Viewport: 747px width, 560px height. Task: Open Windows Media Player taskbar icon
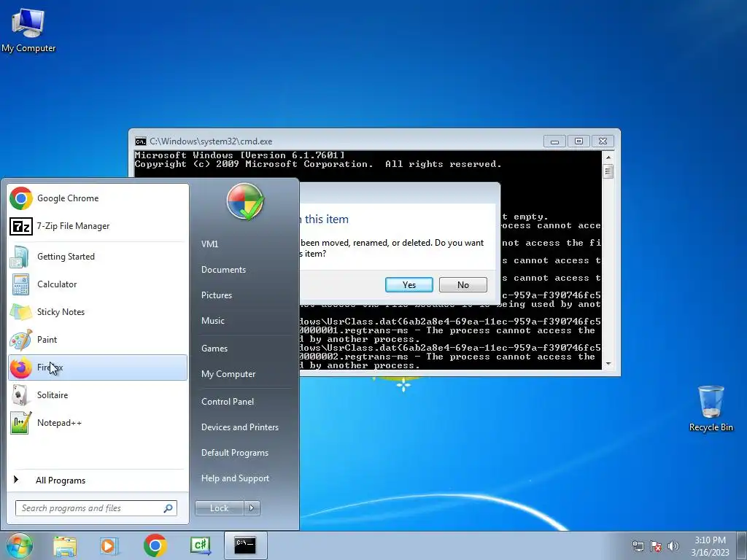tap(109, 546)
